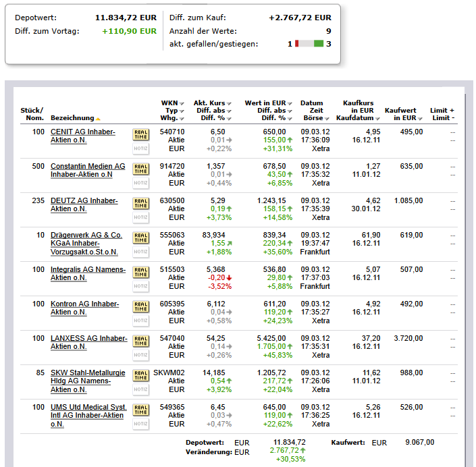Click the REAL TIME icon for CENIT AG
The height and width of the screenshot is (467, 476).
[141, 134]
